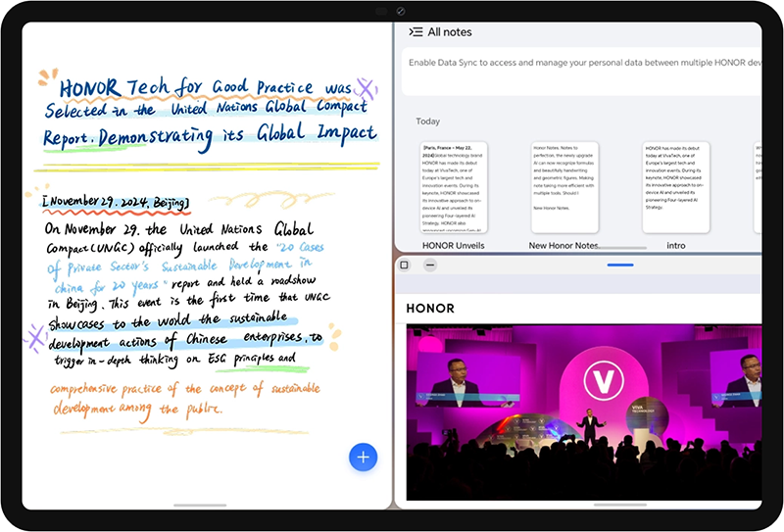Screen dimensions: 784x532
Task: Tap the blue plus add button
Action: [363, 457]
